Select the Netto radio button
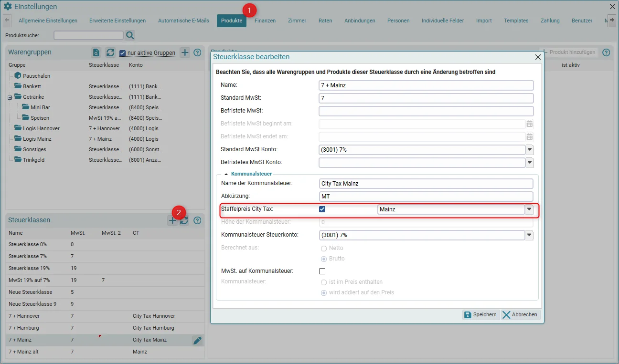Image resolution: width=619 pixels, height=364 pixels. (324, 248)
